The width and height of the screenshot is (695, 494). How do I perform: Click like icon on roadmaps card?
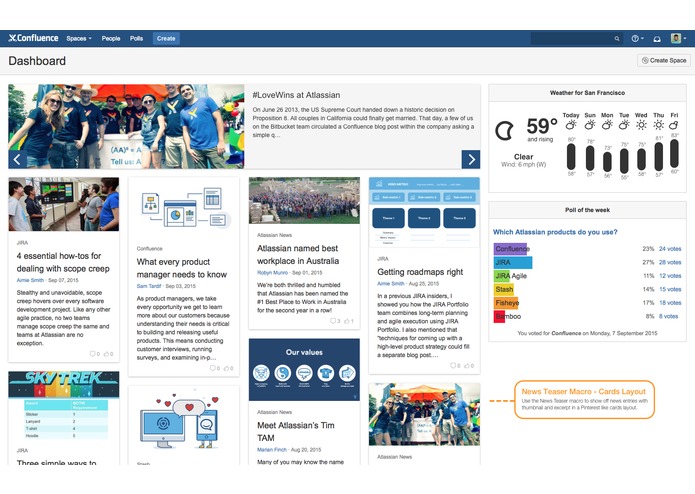(469, 366)
